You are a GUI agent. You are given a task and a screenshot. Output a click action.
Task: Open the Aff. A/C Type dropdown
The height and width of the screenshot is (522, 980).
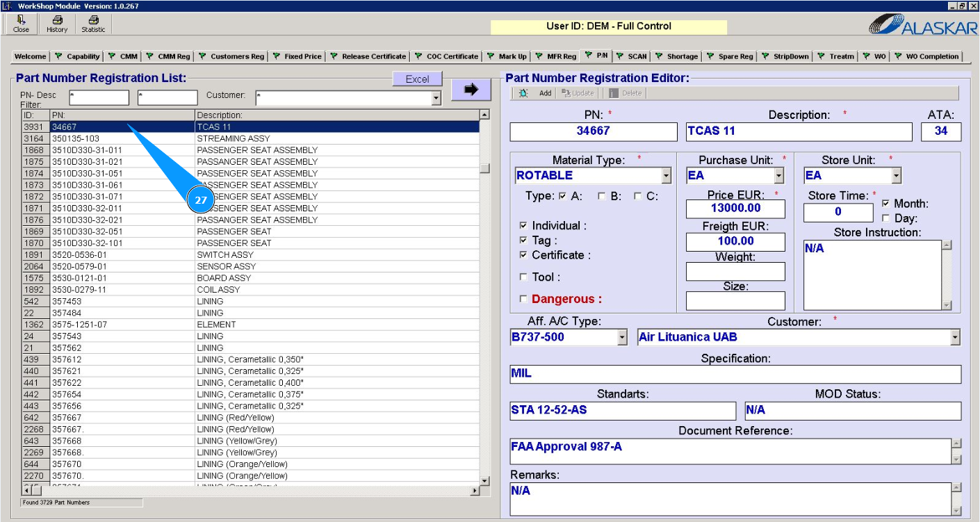[x=621, y=338]
